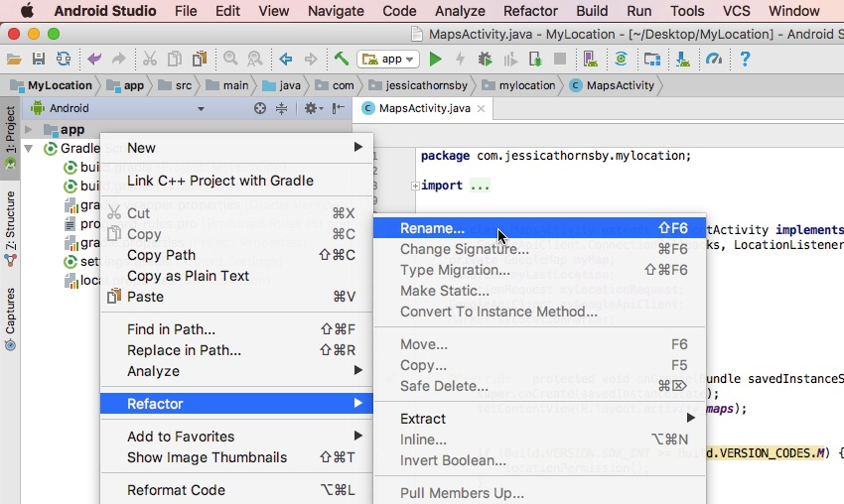844x504 pixels.
Task: Click the Make Project hammer icon
Action: pyautogui.click(x=342, y=60)
